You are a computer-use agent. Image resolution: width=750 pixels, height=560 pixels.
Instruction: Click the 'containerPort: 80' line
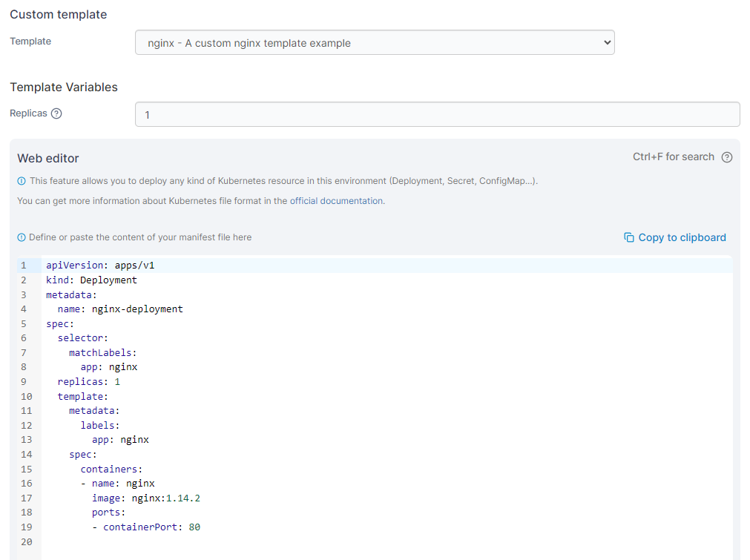tap(151, 527)
